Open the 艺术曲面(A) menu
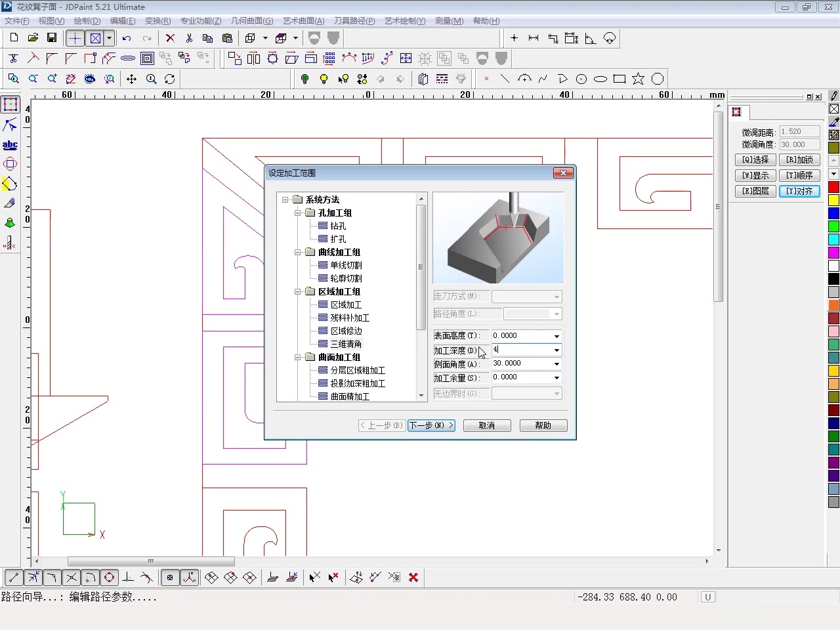This screenshot has height=630, width=840. (x=303, y=21)
